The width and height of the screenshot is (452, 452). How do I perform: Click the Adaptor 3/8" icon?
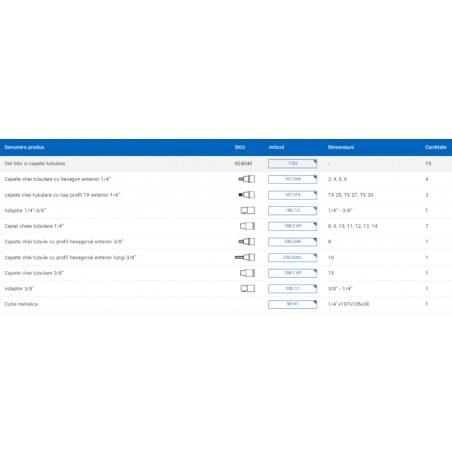(x=248, y=288)
